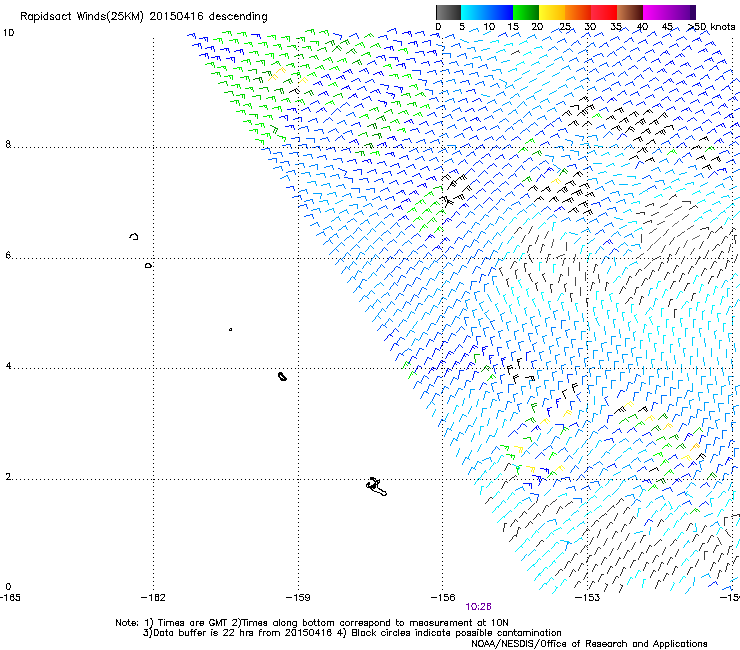The image size is (740, 650).
Task: Click the purple 10:28 time label
Action: 478,607
